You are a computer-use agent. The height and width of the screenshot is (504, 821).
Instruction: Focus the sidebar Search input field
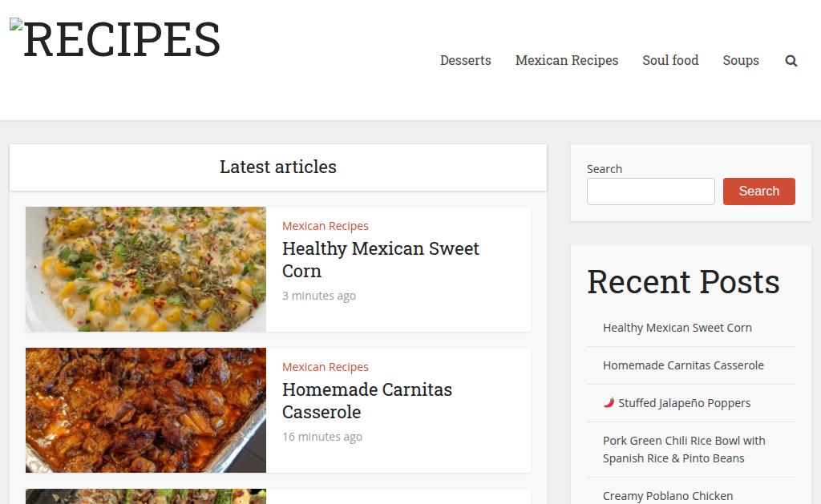[650, 191]
